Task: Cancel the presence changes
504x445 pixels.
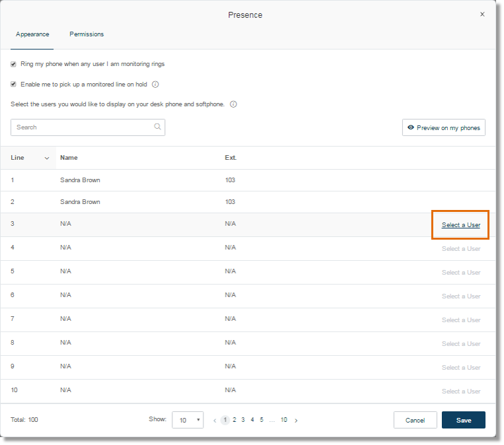Action: pyautogui.click(x=415, y=420)
